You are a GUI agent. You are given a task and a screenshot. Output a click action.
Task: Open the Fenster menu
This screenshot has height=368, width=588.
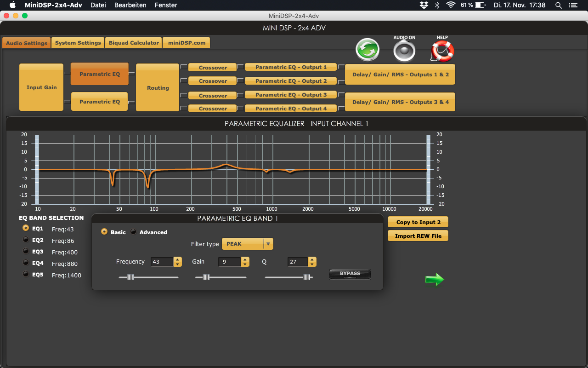coord(166,5)
